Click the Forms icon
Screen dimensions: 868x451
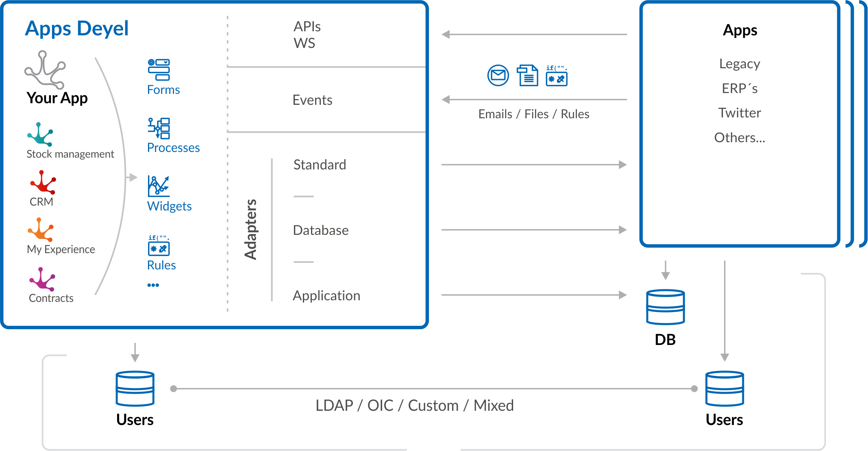coord(159,69)
